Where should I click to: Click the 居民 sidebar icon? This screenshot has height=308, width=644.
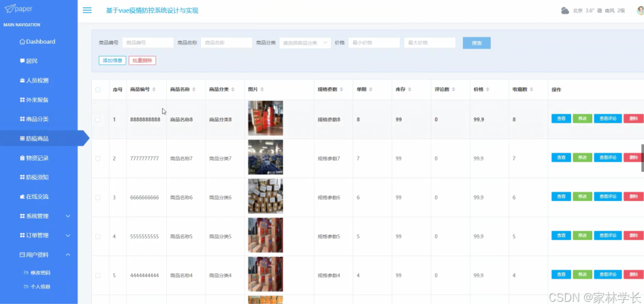pyautogui.click(x=22, y=61)
